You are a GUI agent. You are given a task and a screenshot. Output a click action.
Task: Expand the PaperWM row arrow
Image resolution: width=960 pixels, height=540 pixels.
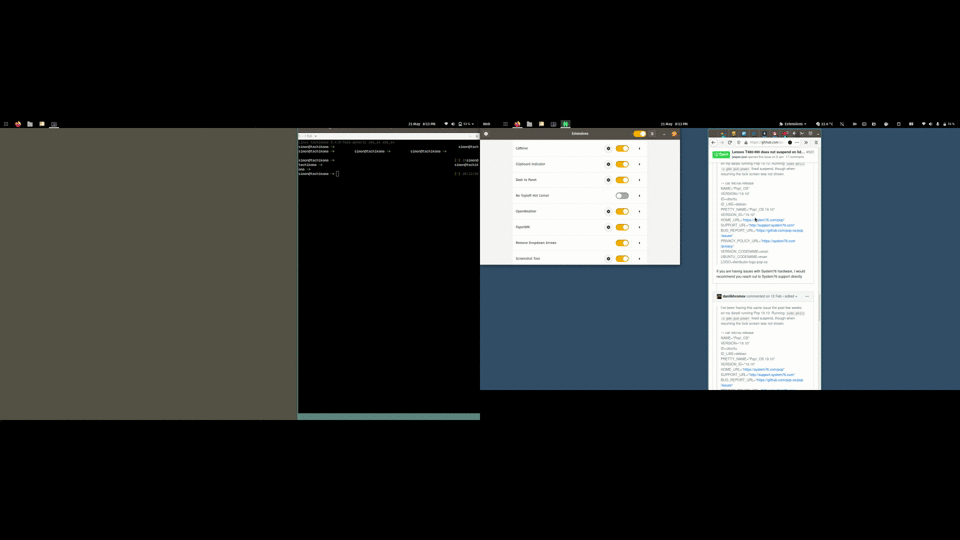[x=639, y=227]
